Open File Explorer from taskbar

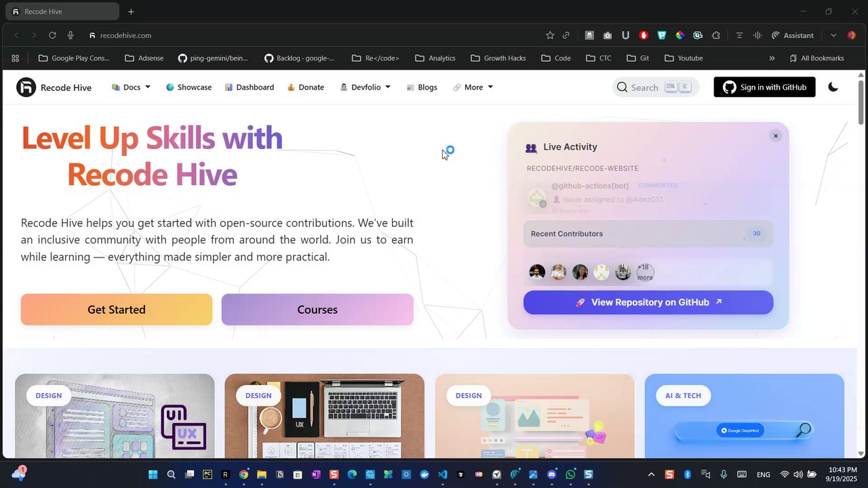pos(262,474)
